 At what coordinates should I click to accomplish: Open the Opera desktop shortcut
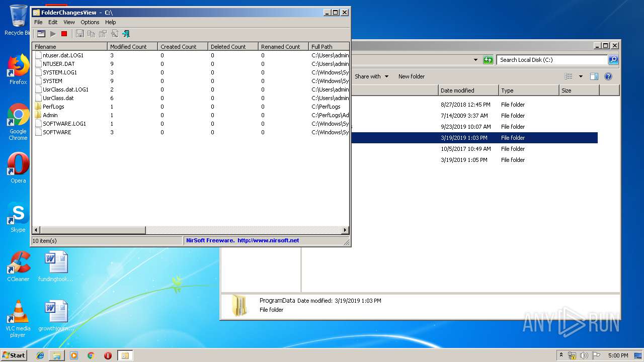tap(18, 168)
